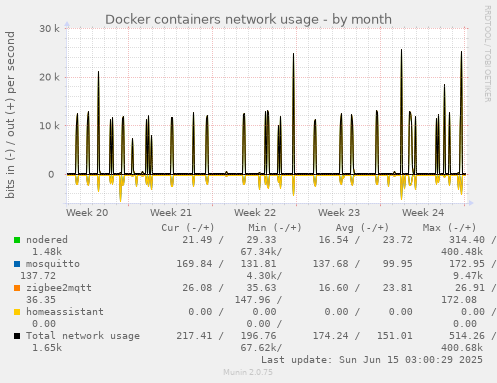Click the 'Min (-/+)' column header
Image resolution: width=497 pixels, height=383 pixels.
[x=275, y=228]
